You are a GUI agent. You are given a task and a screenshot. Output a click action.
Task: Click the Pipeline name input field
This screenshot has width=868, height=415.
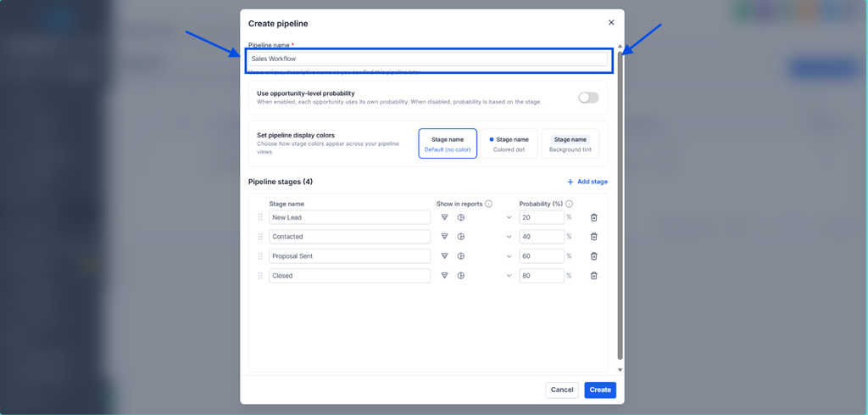point(428,59)
